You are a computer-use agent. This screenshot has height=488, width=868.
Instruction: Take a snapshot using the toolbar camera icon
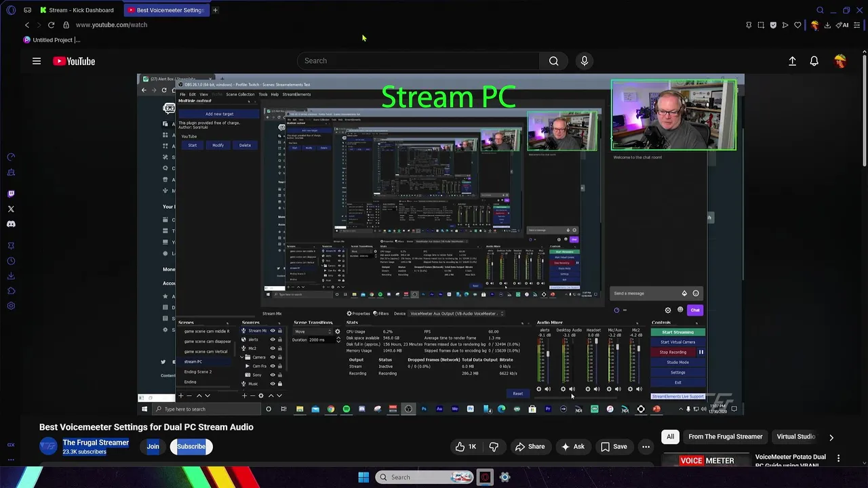[761, 25]
